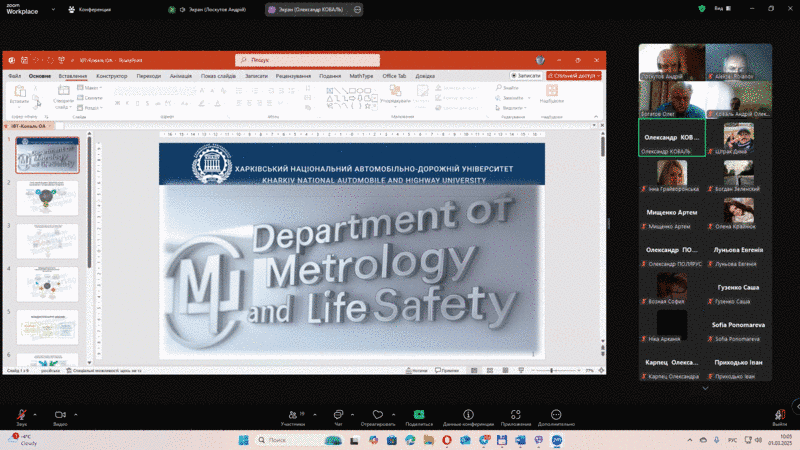
Task: Switch to slide sorter view icon
Action: click(x=490, y=370)
